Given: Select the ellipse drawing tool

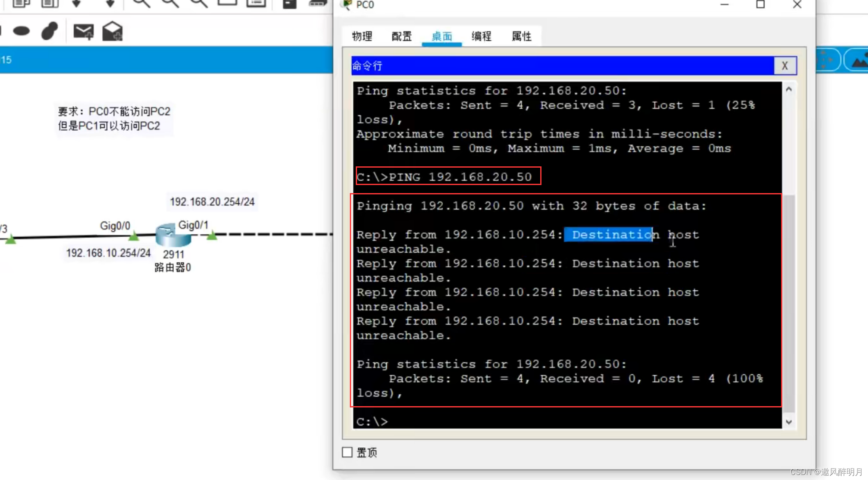Looking at the screenshot, I should [21, 31].
